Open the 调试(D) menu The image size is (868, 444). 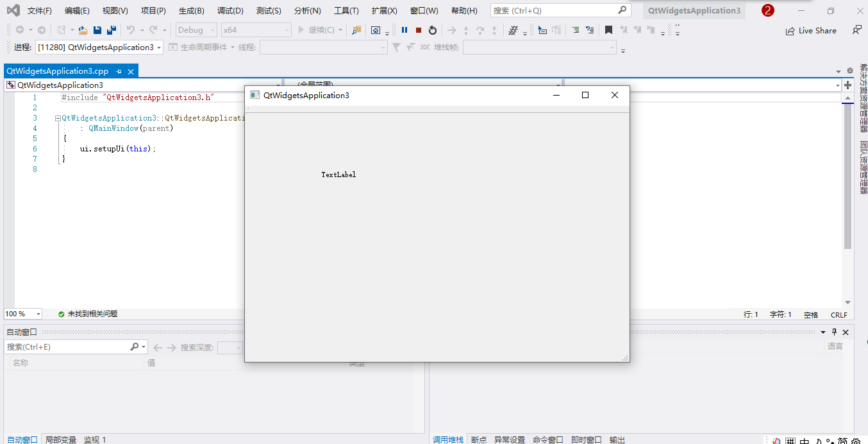pos(230,11)
